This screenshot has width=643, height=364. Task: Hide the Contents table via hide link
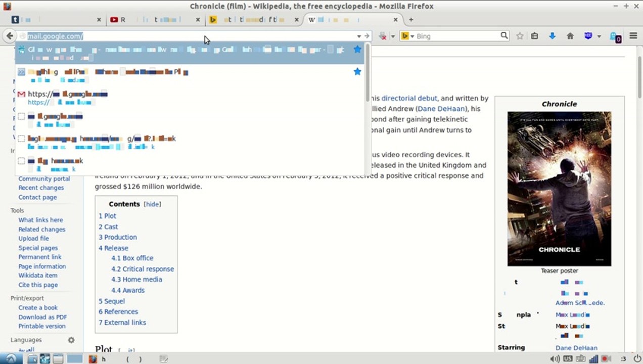coord(152,204)
